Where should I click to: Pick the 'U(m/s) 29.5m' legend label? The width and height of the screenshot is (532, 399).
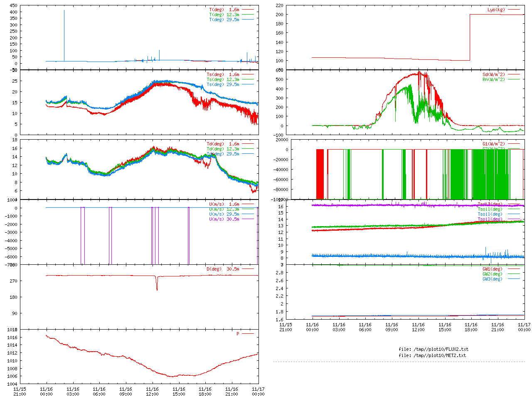(x=224, y=214)
